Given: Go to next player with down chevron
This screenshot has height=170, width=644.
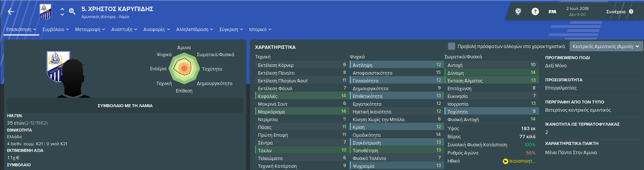Looking at the screenshot, I should coord(62,14).
